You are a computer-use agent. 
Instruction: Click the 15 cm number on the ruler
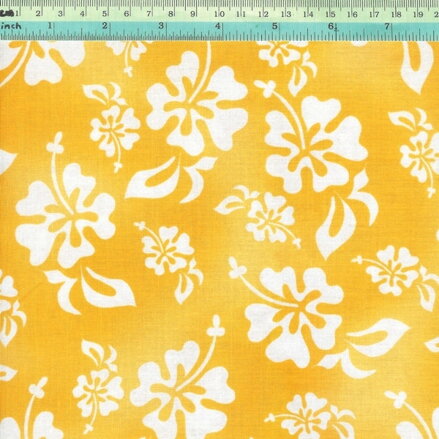(x=330, y=14)
